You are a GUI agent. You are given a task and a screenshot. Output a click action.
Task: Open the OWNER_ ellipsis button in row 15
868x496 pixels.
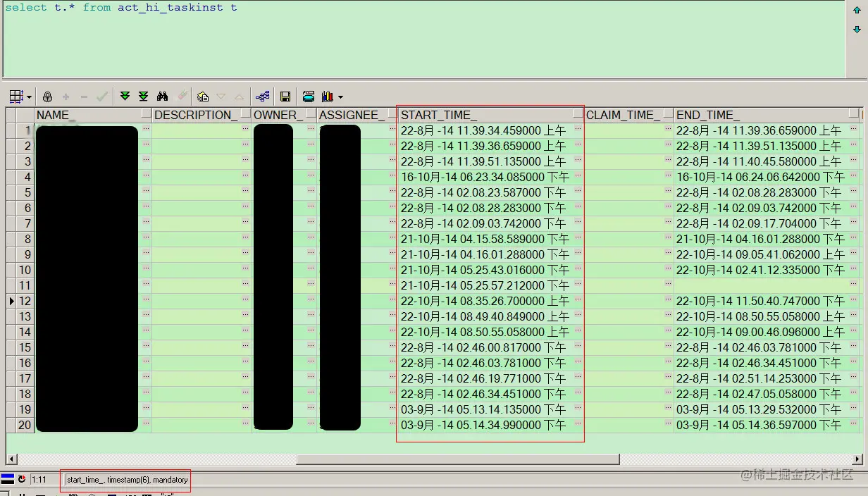(311, 346)
